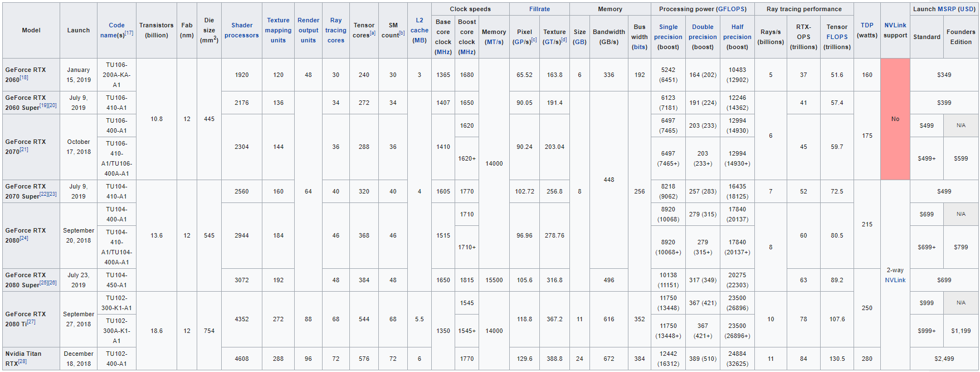Open NVLink link in the support header
Image resolution: width=980 pixels, height=372 pixels.
pos(895,25)
